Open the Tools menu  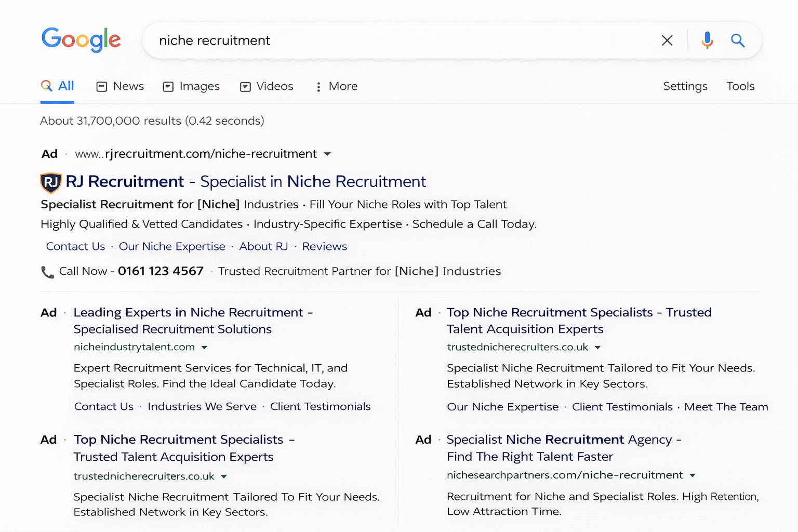tap(740, 86)
